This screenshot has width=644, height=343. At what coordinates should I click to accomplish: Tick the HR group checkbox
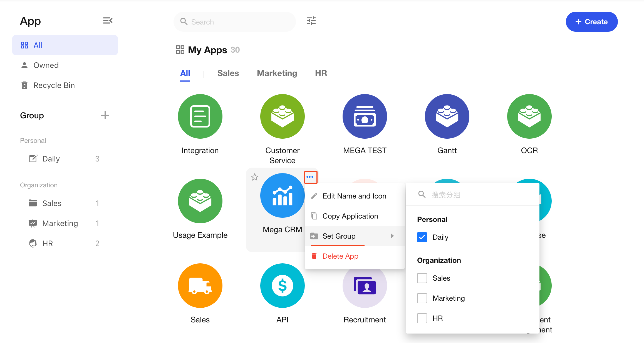[422, 318]
